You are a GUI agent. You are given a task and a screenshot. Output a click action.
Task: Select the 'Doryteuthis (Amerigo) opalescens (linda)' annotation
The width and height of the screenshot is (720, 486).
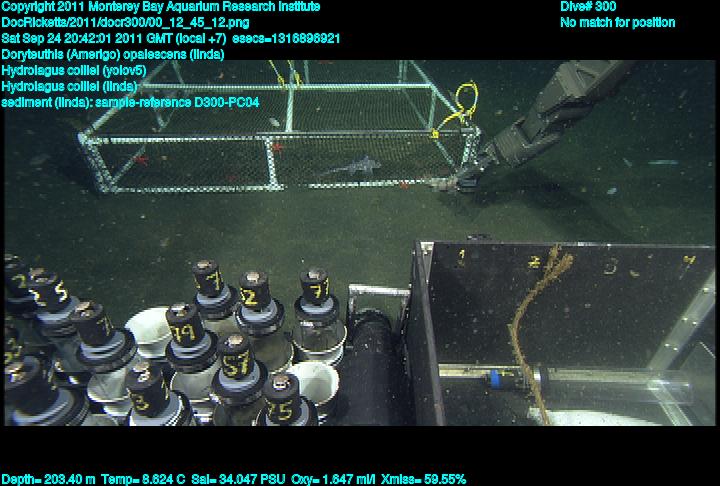pos(113,54)
